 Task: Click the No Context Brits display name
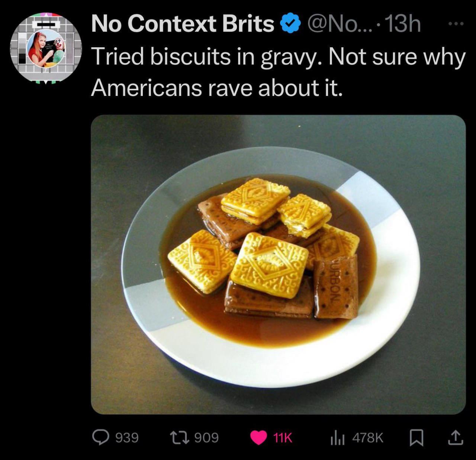click(x=182, y=25)
